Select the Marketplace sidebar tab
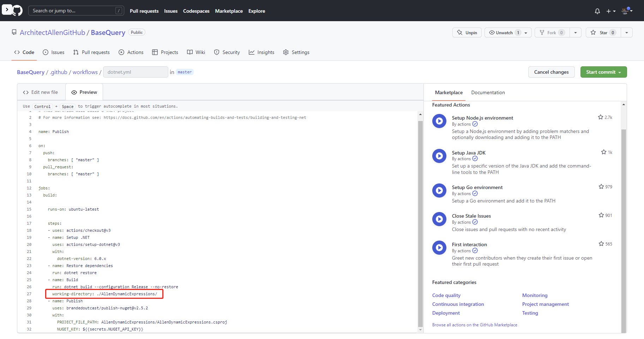Screen dimensions: 644x339 [x=449, y=92]
